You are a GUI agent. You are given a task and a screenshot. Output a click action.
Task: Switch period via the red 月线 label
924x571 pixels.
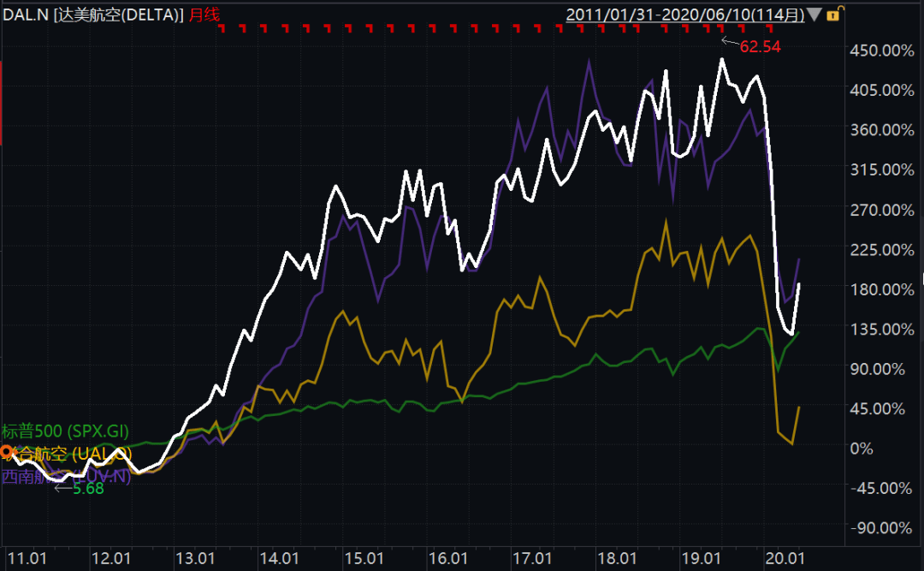(x=204, y=14)
